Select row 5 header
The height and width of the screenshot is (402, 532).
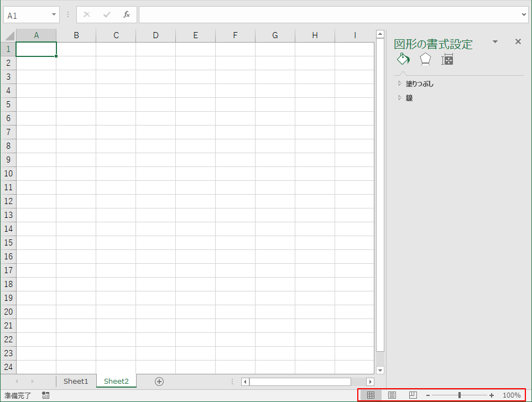pos(8,105)
